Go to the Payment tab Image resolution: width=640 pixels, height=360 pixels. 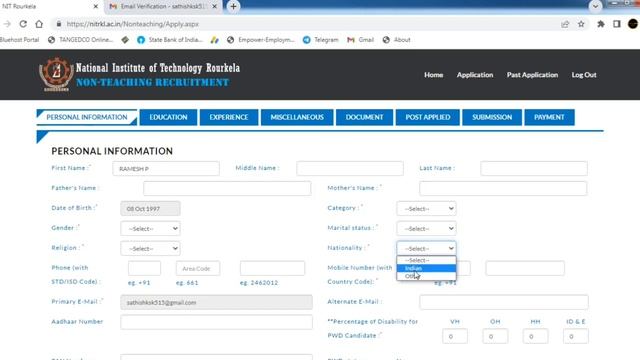pyautogui.click(x=549, y=117)
